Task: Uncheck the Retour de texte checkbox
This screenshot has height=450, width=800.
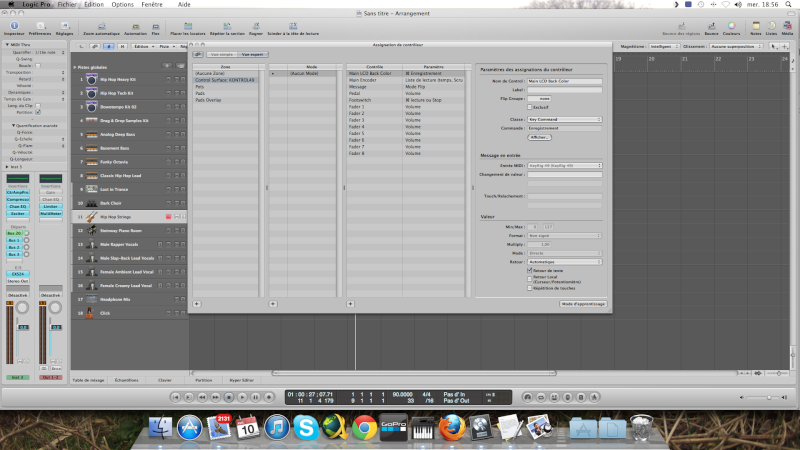Action: (530, 270)
